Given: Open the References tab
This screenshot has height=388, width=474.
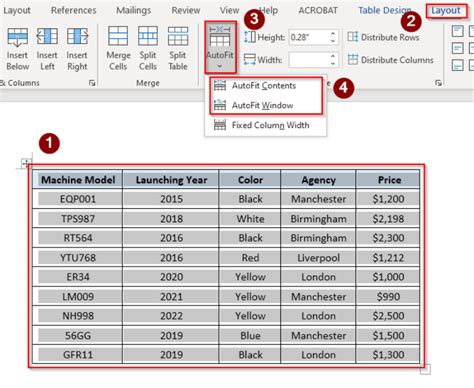Looking at the screenshot, I should click(x=74, y=11).
